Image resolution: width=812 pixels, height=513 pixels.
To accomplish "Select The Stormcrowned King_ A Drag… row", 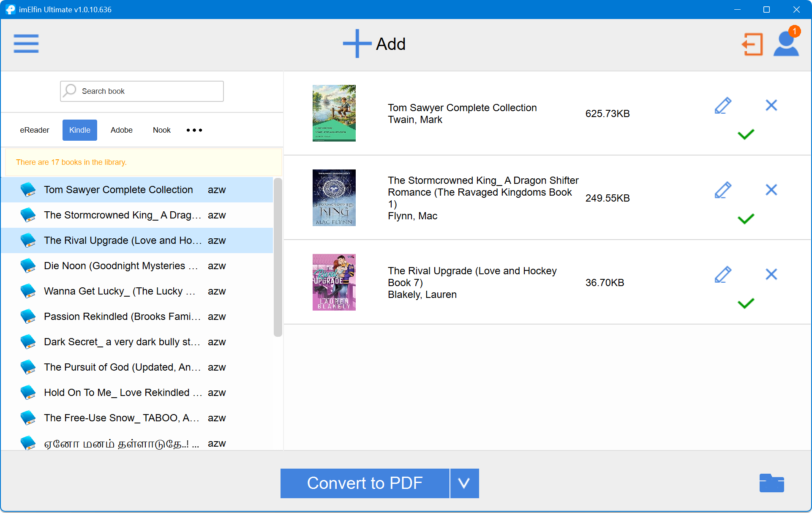I will tap(137, 215).
